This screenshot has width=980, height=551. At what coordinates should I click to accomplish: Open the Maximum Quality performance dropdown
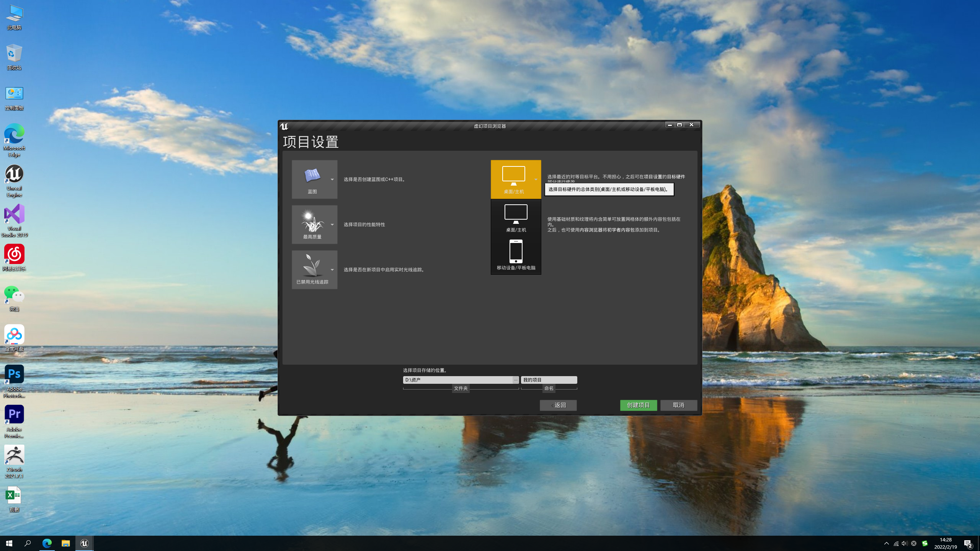[314, 225]
